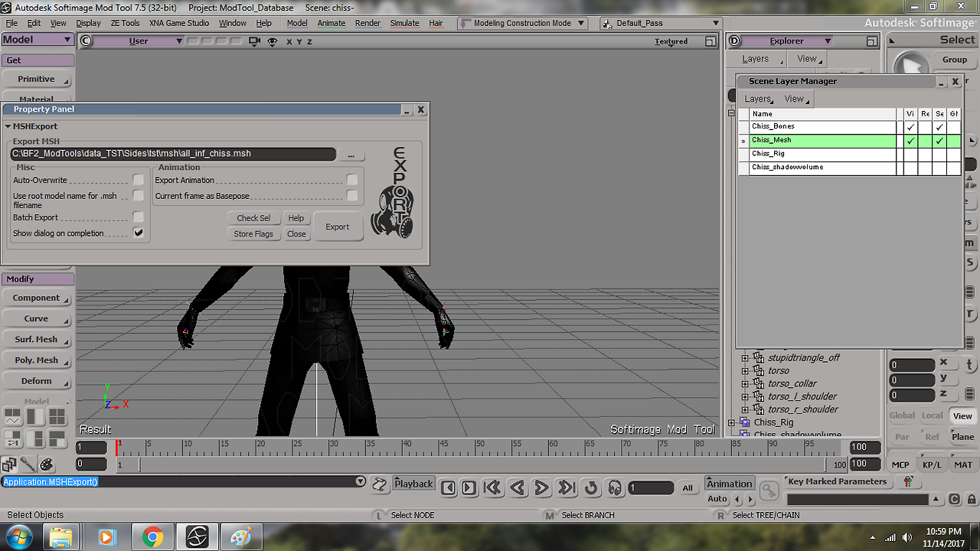Open the command history dropdown arrow
The image size is (980, 551).
coord(361,481)
